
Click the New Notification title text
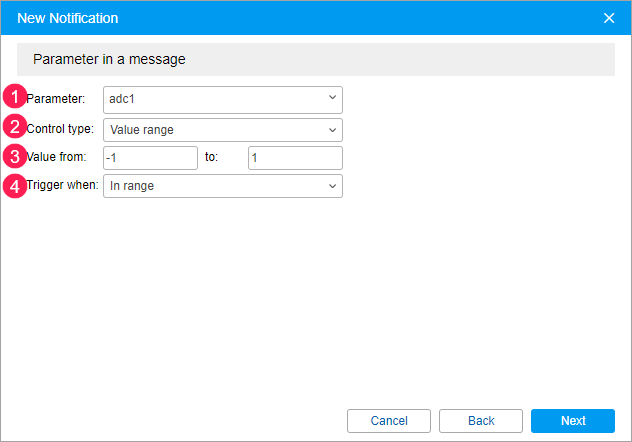pyautogui.click(x=67, y=18)
